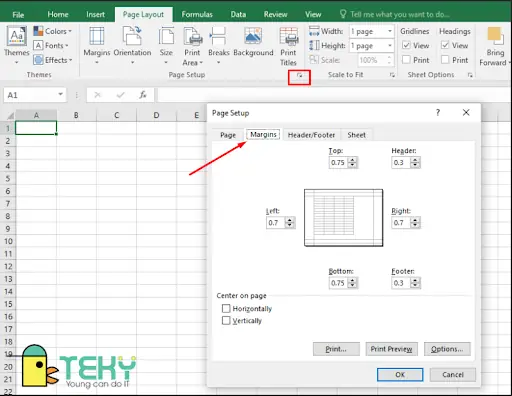Click the Page Setup help question mark

point(438,113)
